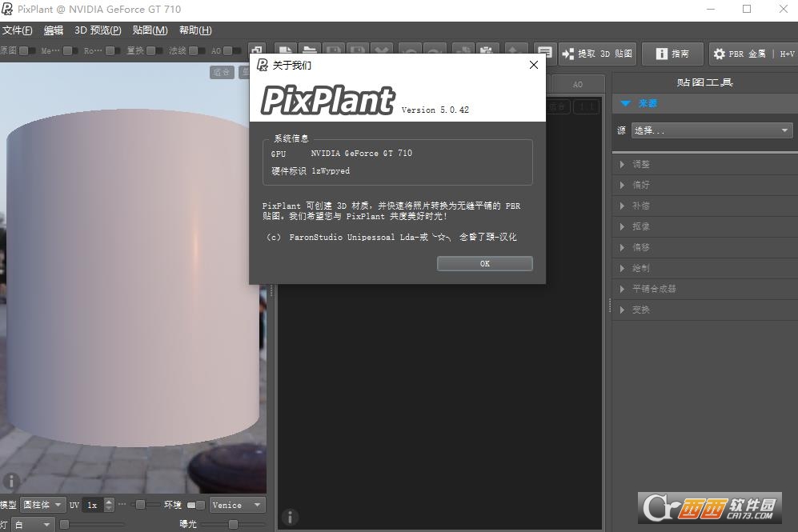
Task: Open the 编辑 menu
Action: click(54, 30)
